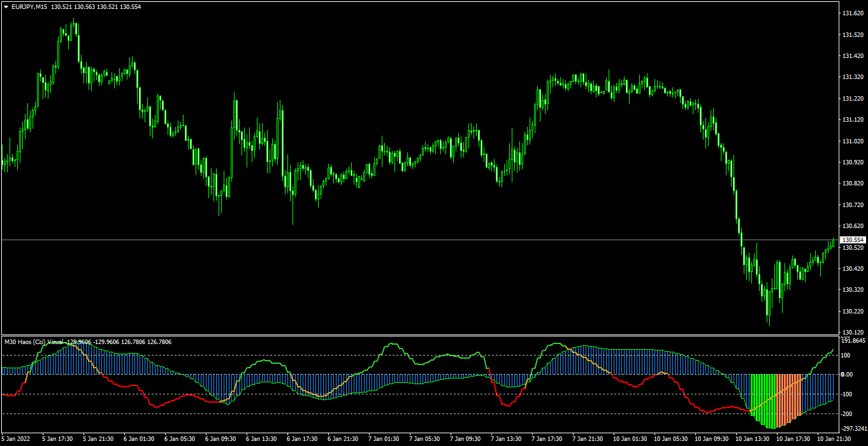Click the 131.020 price axis value
The image size is (868, 446).
point(852,141)
